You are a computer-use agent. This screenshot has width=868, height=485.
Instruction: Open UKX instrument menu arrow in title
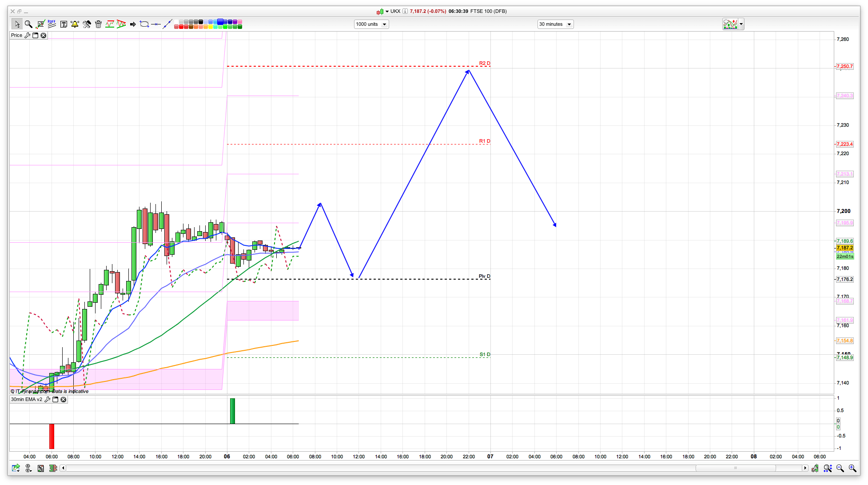pyautogui.click(x=387, y=12)
